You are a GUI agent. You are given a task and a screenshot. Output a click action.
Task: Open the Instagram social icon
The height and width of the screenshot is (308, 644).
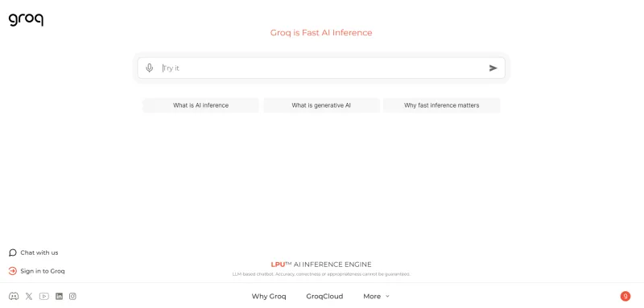pos(72,296)
